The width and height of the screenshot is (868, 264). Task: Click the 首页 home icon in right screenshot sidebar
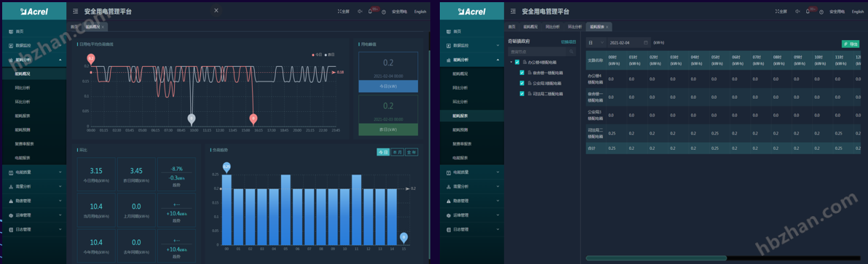449,31
